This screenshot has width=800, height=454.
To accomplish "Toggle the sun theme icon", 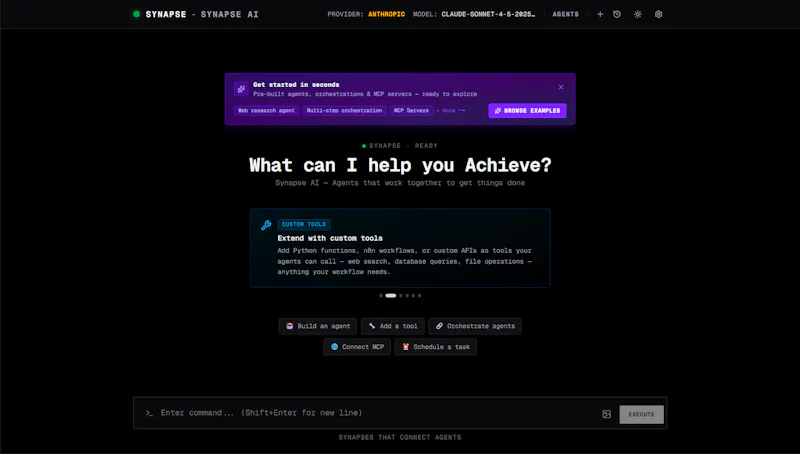I will tap(638, 14).
